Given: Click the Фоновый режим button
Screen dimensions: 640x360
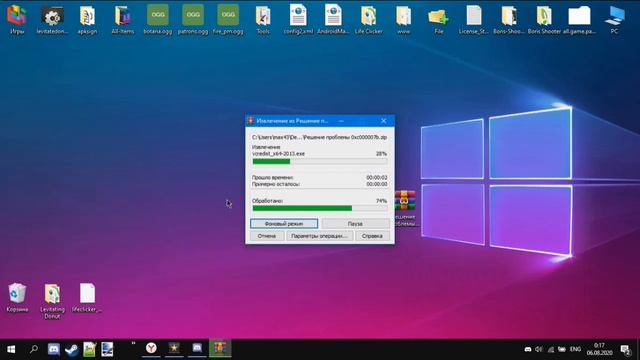Looking at the screenshot, I should tap(284, 224).
